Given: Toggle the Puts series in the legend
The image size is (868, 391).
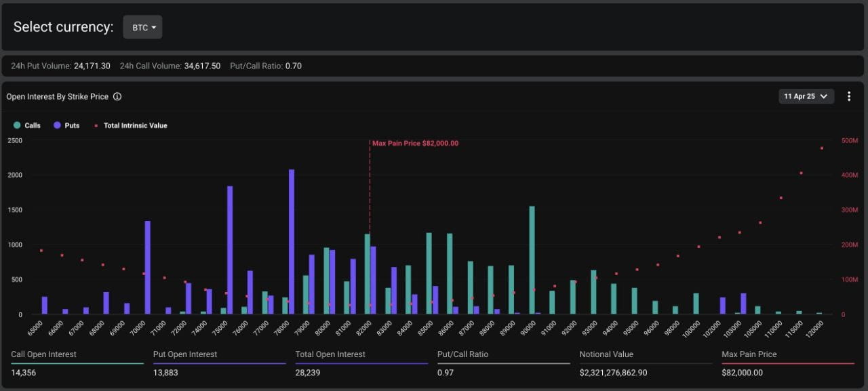Looking at the screenshot, I should tap(66, 125).
